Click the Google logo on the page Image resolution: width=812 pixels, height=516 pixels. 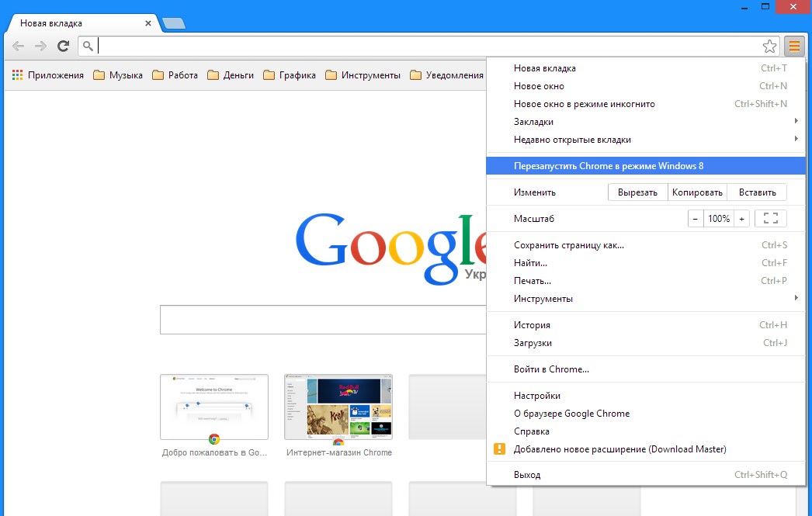(391, 248)
